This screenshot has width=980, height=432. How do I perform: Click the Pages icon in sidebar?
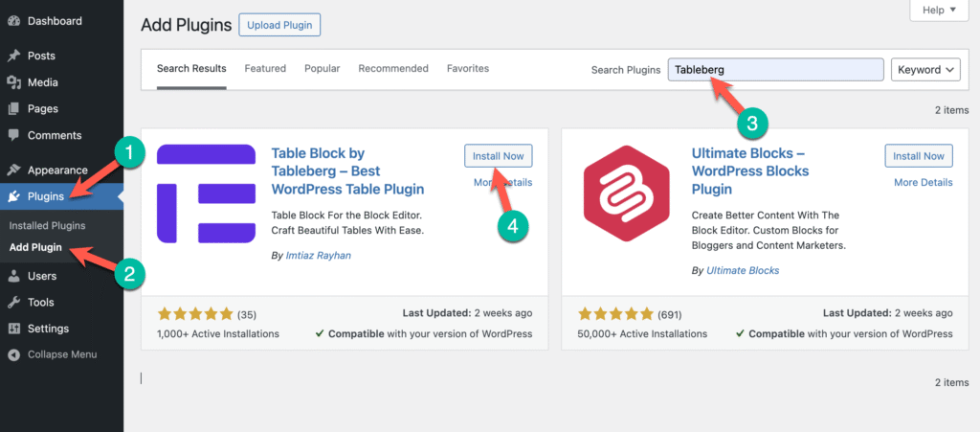[x=13, y=109]
